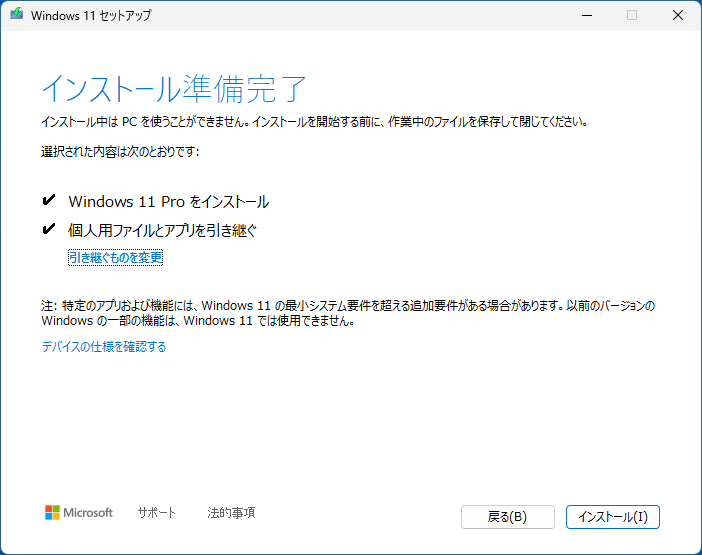The height and width of the screenshot is (555, 702).
Task: Click the 戻る(B) back button
Action: 508,517
